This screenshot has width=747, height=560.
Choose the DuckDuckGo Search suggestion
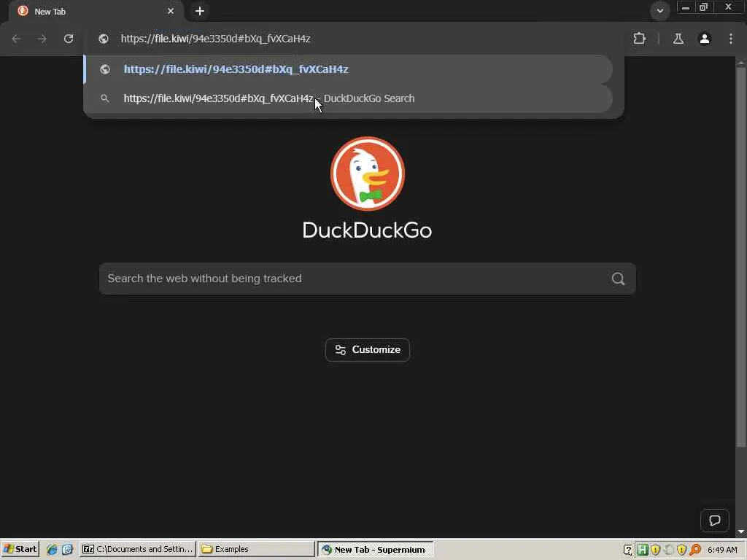click(348, 98)
